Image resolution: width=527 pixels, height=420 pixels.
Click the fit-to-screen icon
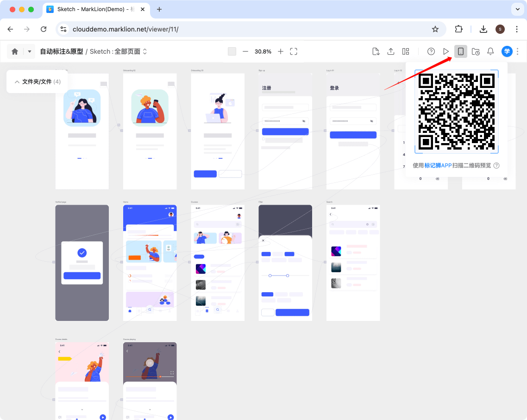[294, 51]
